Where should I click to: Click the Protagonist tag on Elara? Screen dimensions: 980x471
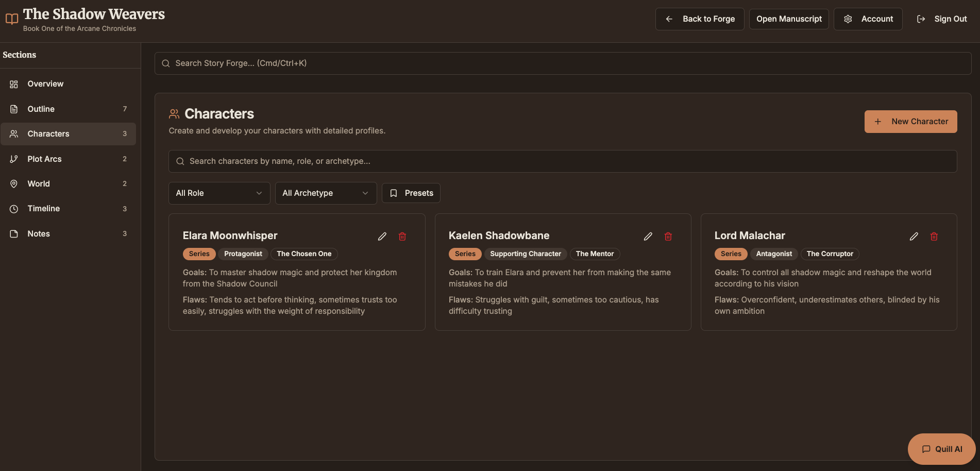click(x=243, y=254)
